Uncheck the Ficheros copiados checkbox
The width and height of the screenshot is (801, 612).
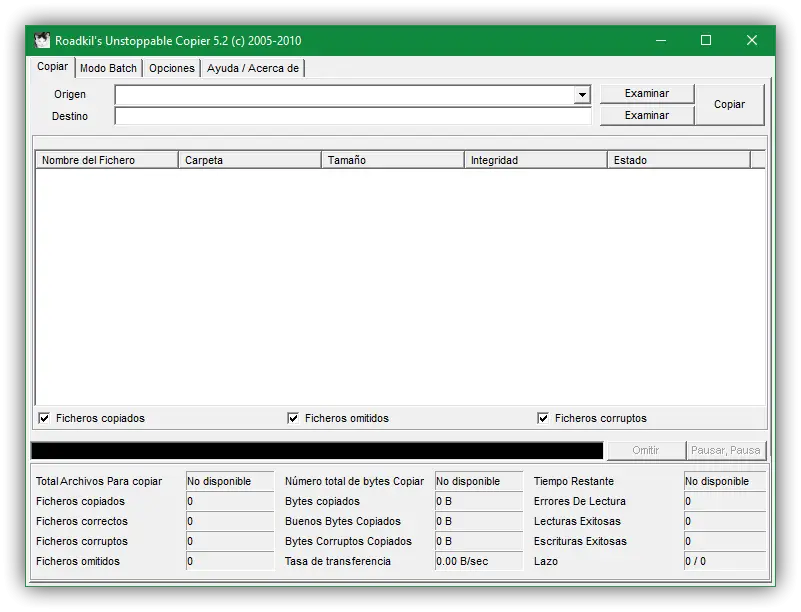[x=44, y=418]
